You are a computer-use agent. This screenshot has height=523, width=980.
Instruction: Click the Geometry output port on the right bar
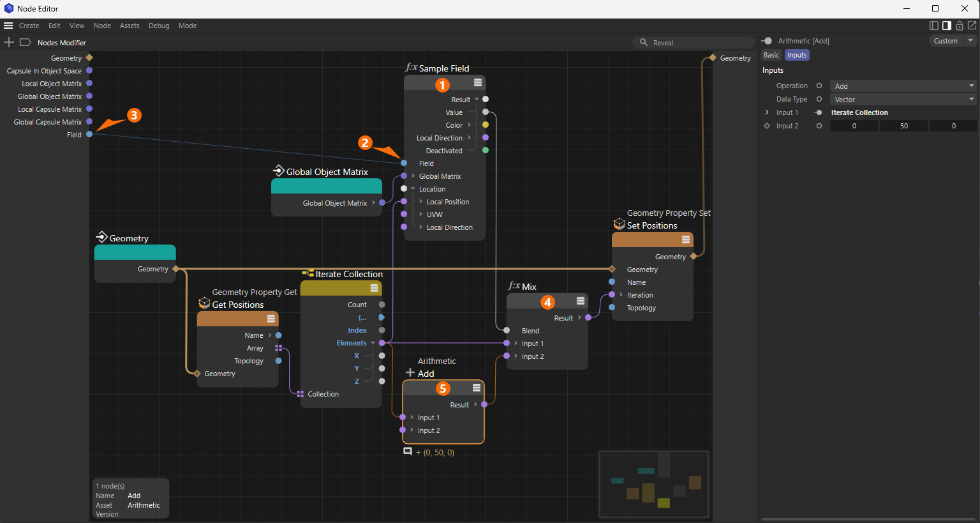713,57
